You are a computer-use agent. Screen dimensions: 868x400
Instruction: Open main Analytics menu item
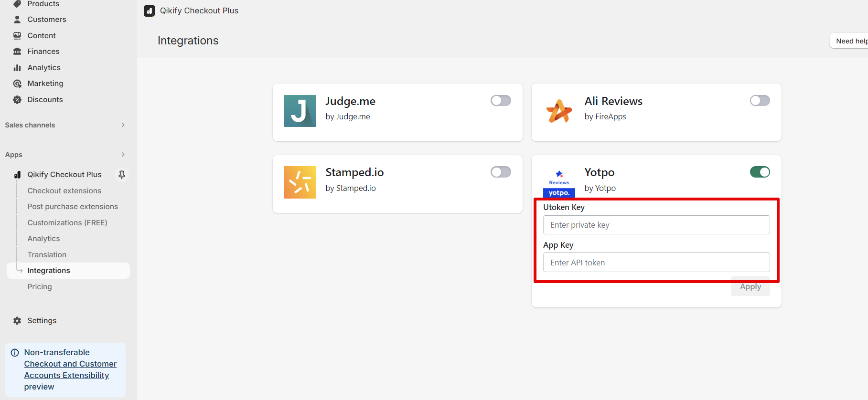[44, 68]
